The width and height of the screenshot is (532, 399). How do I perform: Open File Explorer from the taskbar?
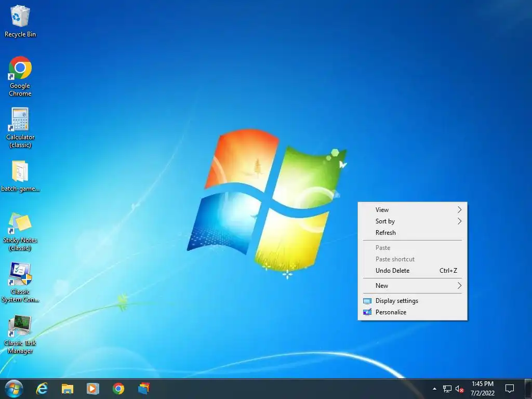coord(68,389)
